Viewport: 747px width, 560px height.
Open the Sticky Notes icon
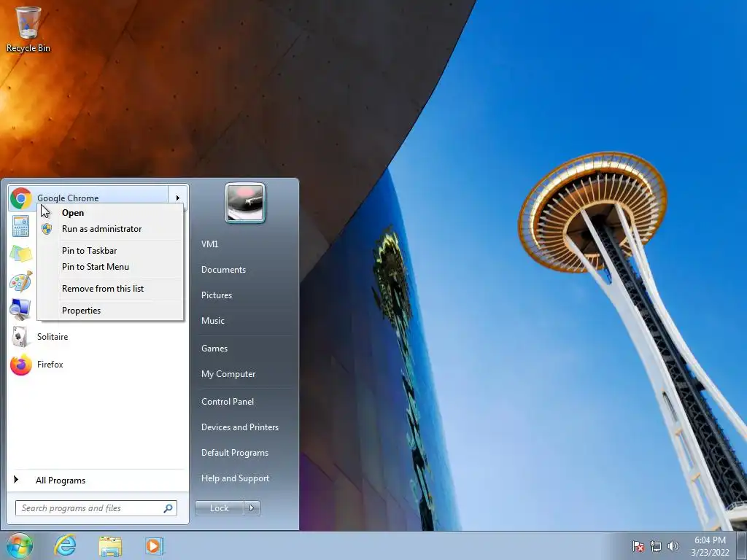tap(21, 253)
